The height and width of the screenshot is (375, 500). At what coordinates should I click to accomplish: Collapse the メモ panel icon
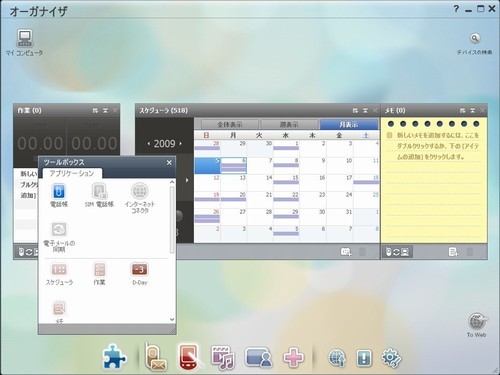[472, 111]
